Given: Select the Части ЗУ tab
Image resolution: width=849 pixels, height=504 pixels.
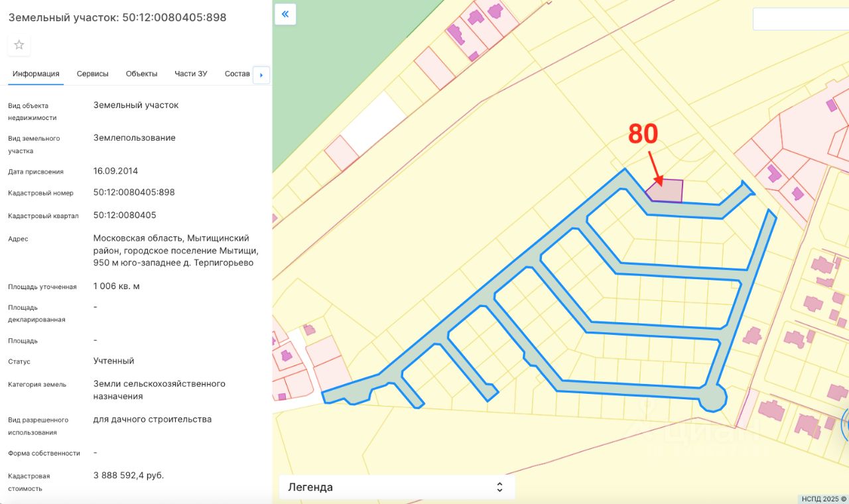Looking at the screenshot, I should (x=191, y=74).
